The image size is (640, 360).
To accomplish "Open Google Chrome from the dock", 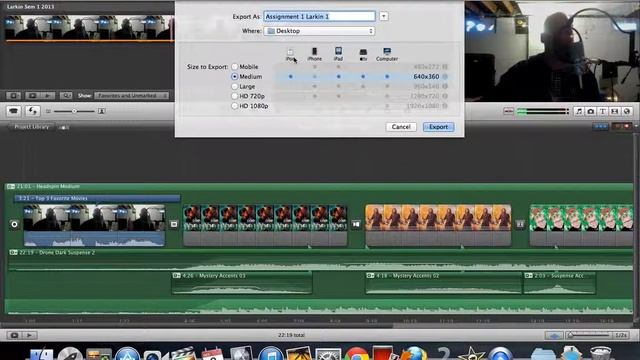I will coord(356,353).
